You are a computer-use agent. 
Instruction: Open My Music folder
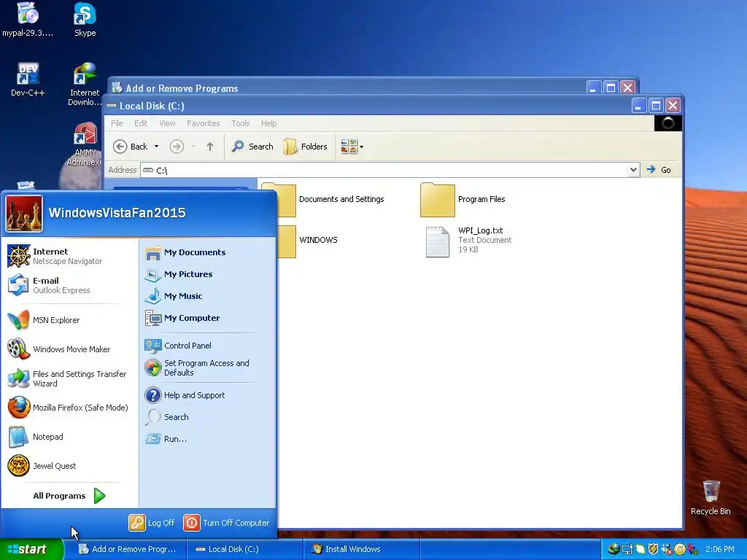(x=174, y=296)
